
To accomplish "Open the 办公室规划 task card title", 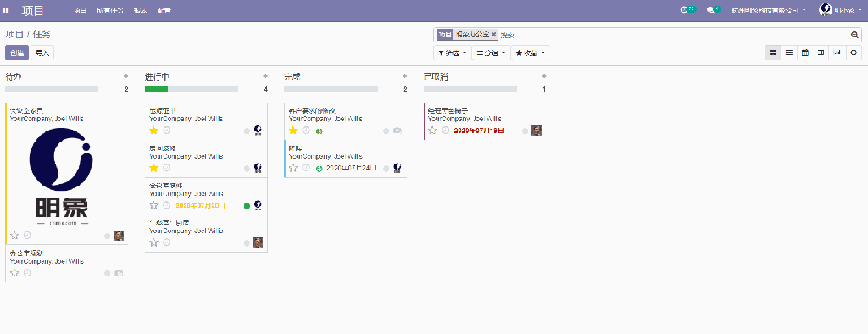I will (x=26, y=253).
